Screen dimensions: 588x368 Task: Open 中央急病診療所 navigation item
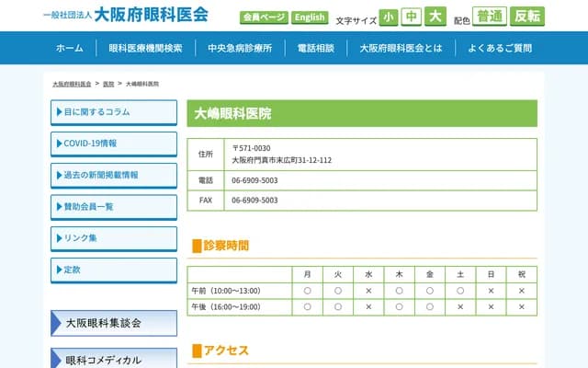[240, 48]
